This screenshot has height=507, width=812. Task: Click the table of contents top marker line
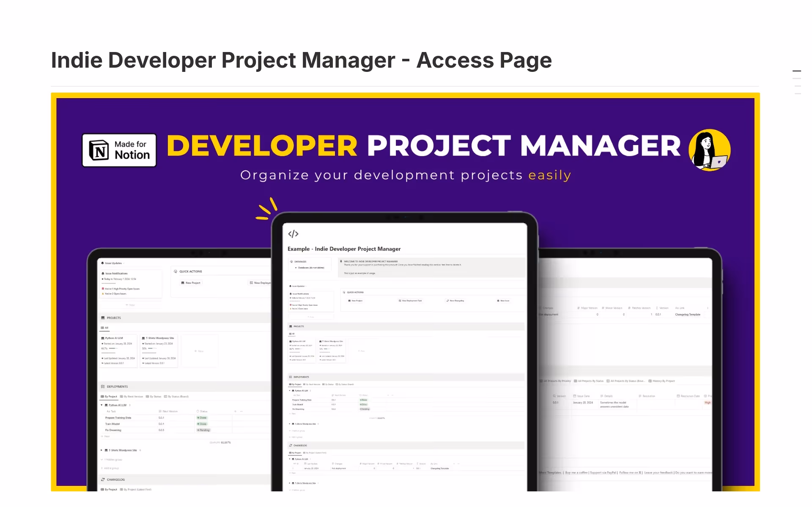[x=797, y=71]
